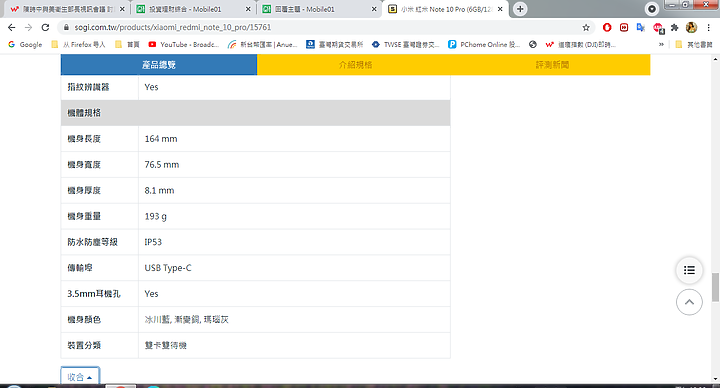The image size is (720, 388).
Task: Open the red square extension icon
Action: tap(624, 28)
